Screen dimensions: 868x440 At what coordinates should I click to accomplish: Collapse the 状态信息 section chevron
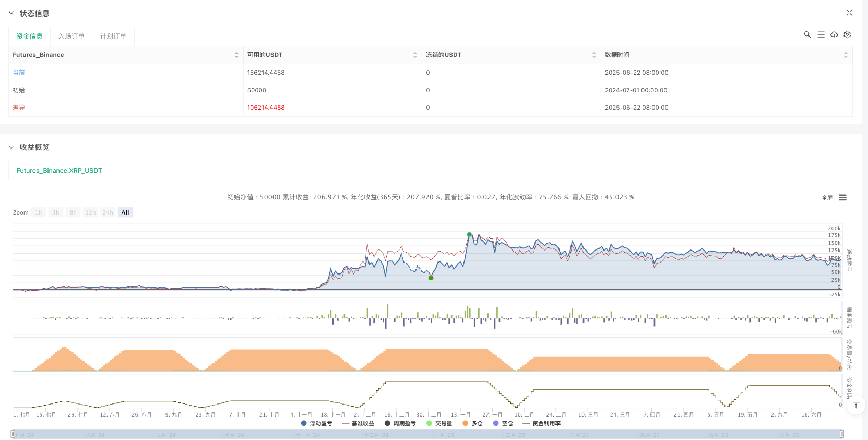point(11,13)
